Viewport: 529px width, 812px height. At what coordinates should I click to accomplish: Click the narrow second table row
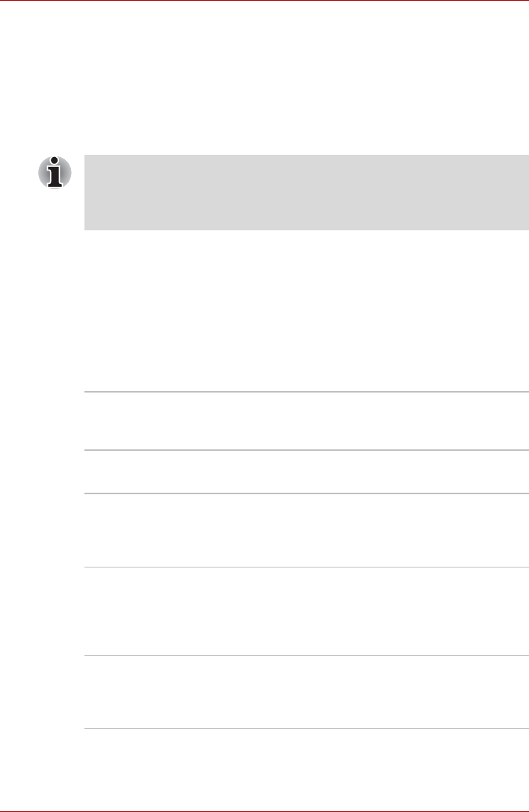point(306,472)
